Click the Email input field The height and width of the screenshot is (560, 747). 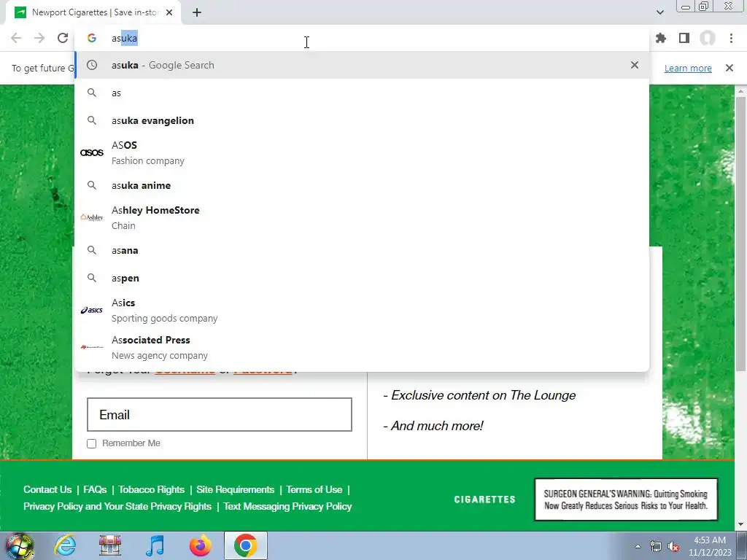coord(220,415)
